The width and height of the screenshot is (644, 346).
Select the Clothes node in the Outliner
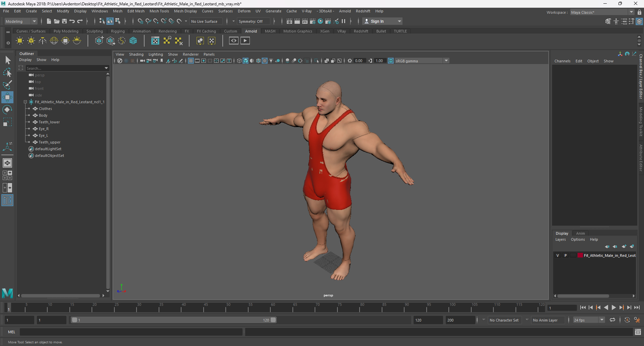point(45,109)
